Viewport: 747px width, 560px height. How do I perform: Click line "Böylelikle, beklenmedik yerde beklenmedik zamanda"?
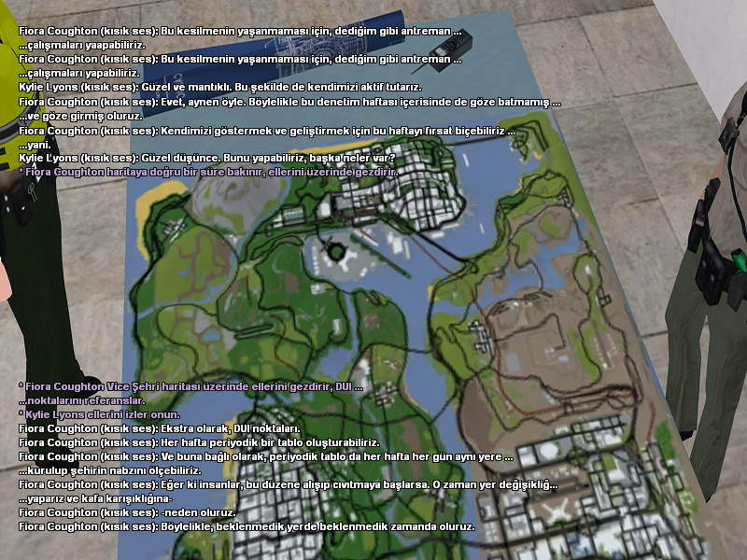tap(247, 526)
